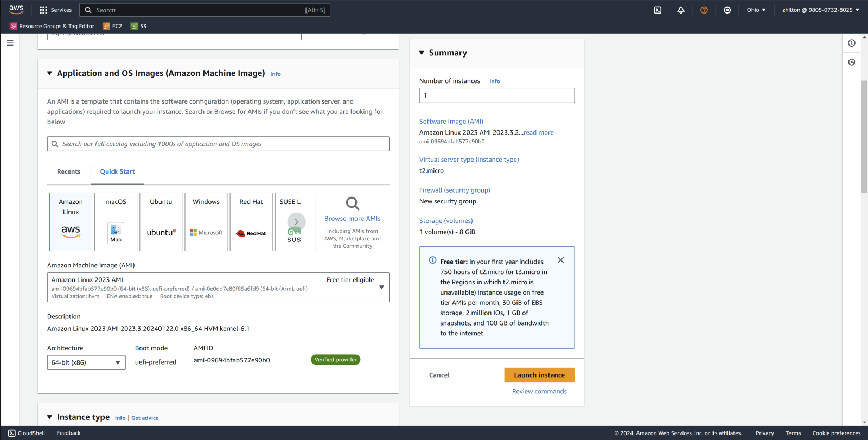
Task: Click the page vertical scrollbar
Action: point(864,137)
